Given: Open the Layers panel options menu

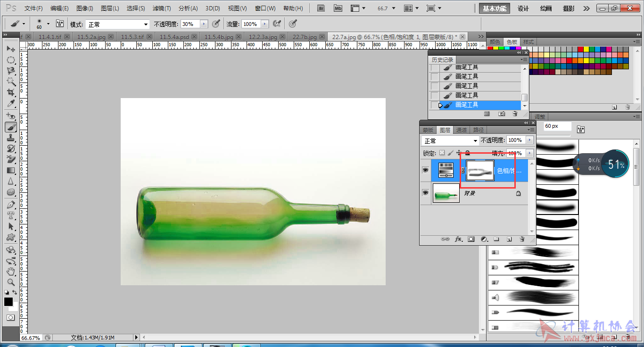Looking at the screenshot, I should click(x=532, y=130).
